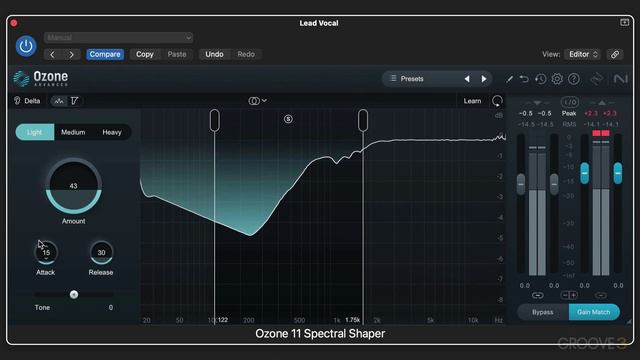Click the left output gain fader
Image resolution: width=640 pixels, height=360 pixels.
coord(584,173)
